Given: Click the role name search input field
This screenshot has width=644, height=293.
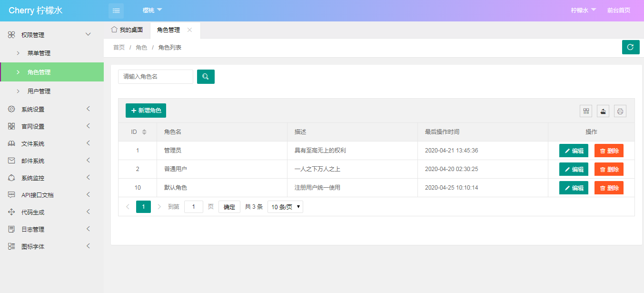Looking at the screenshot, I should [155, 76].
